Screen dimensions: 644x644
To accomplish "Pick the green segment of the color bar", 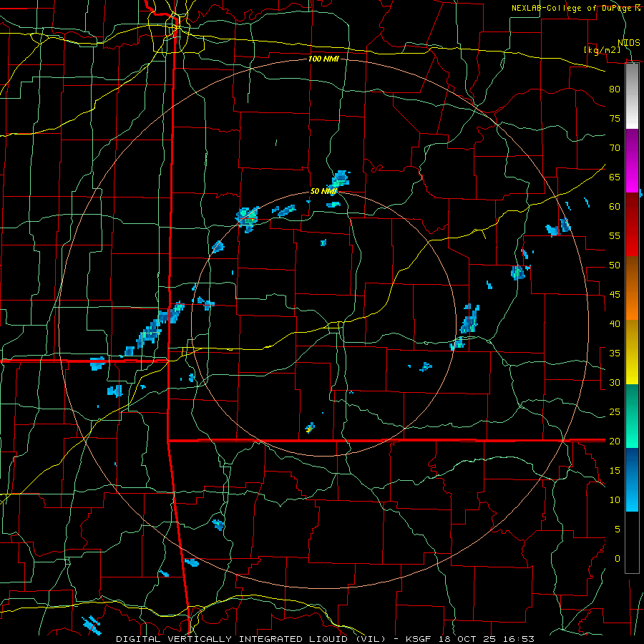I will 632,416.
